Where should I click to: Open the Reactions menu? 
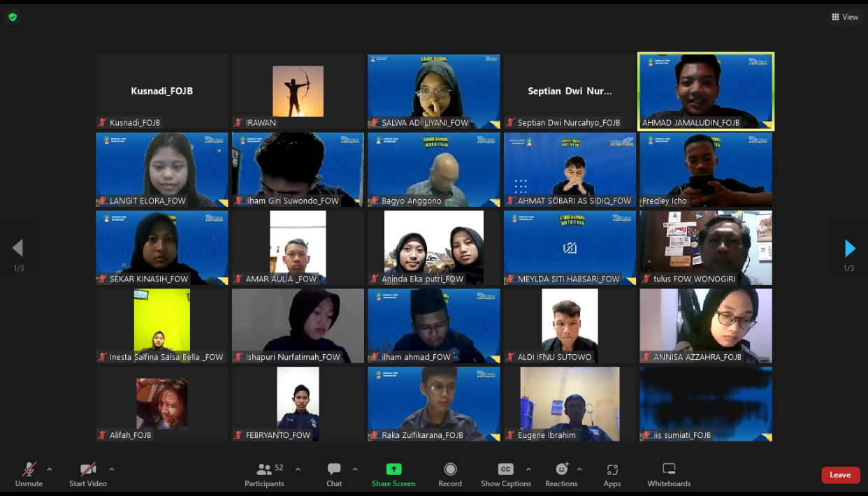[561, 474]
